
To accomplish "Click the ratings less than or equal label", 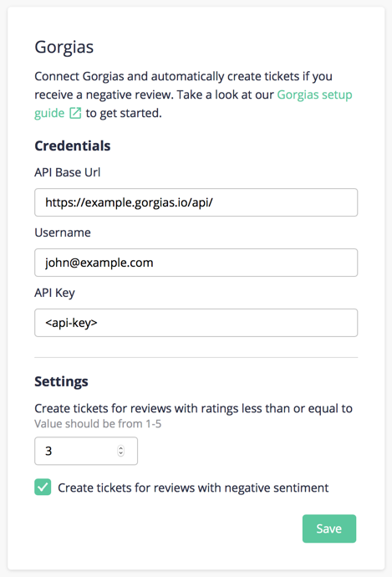I will coord(193,408).
